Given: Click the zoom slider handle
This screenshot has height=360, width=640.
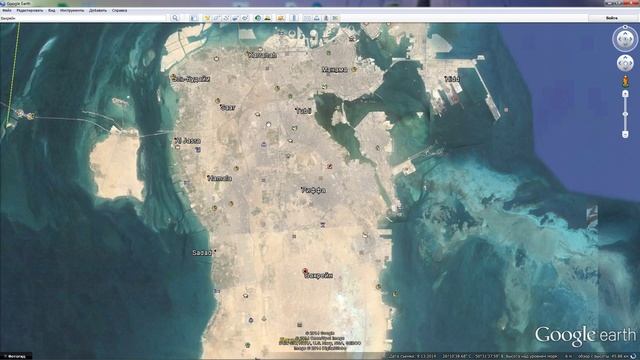Looking at the screenshot, I should 625,115.
